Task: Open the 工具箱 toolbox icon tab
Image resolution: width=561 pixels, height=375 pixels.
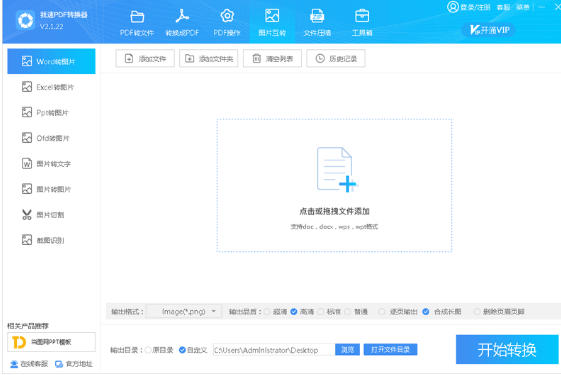Action: click(x=362, y=23)
